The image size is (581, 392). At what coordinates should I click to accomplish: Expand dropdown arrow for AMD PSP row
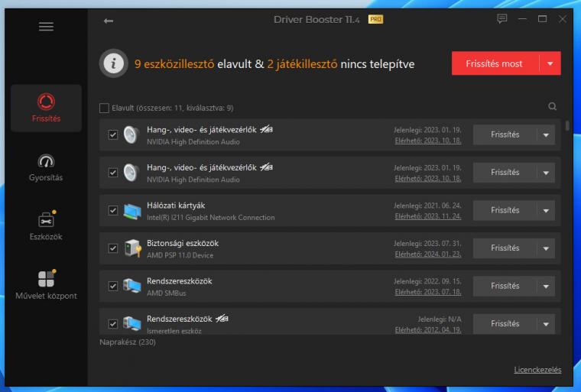[x=546, y=248]
